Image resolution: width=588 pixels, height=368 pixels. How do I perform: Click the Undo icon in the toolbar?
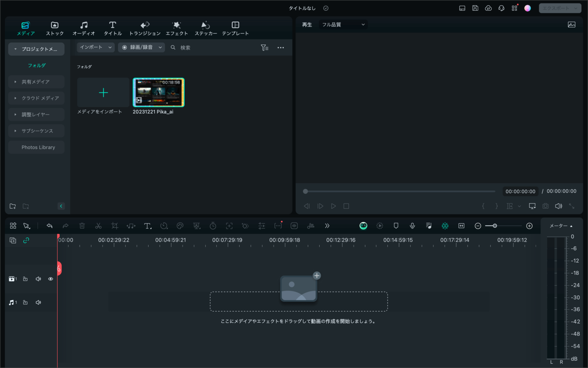tap(49, 225)
